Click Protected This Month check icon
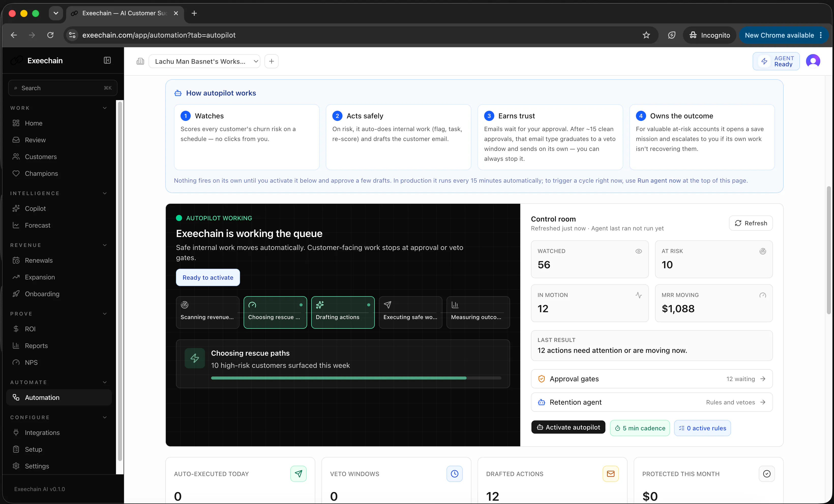 767,474
